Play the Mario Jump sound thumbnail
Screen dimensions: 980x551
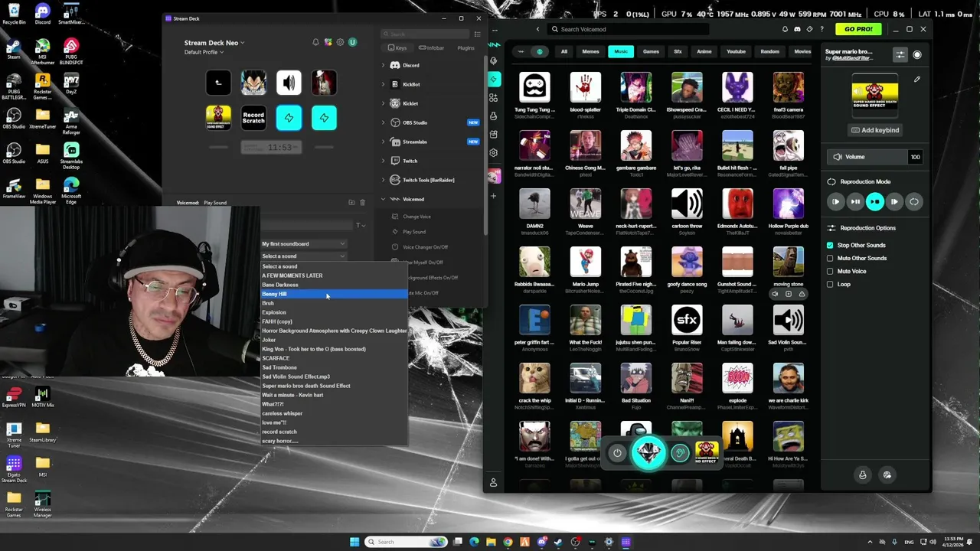(585, 262)
